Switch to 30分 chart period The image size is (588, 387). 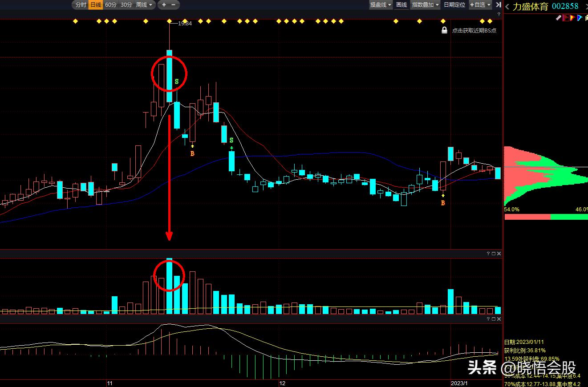[126, 5]
